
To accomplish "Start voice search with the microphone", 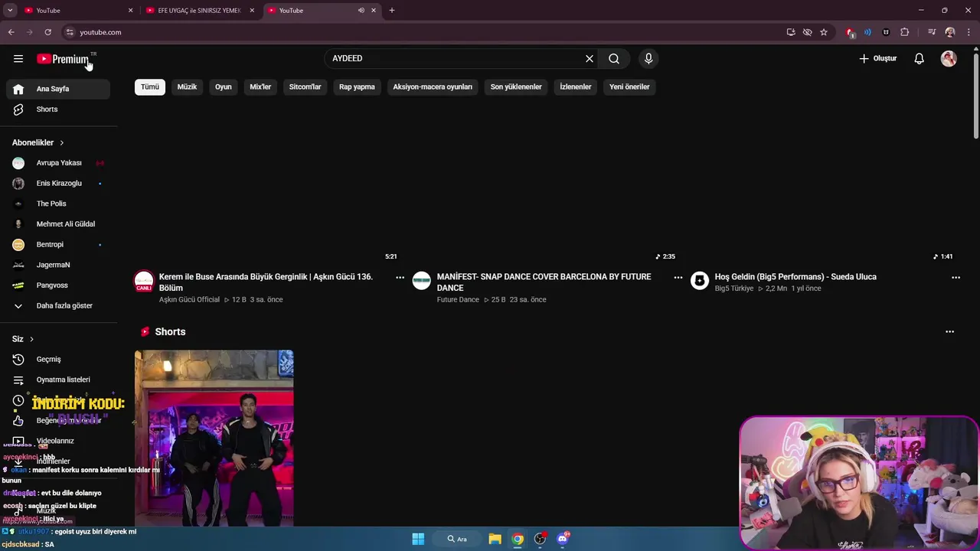I will (648, 59).
